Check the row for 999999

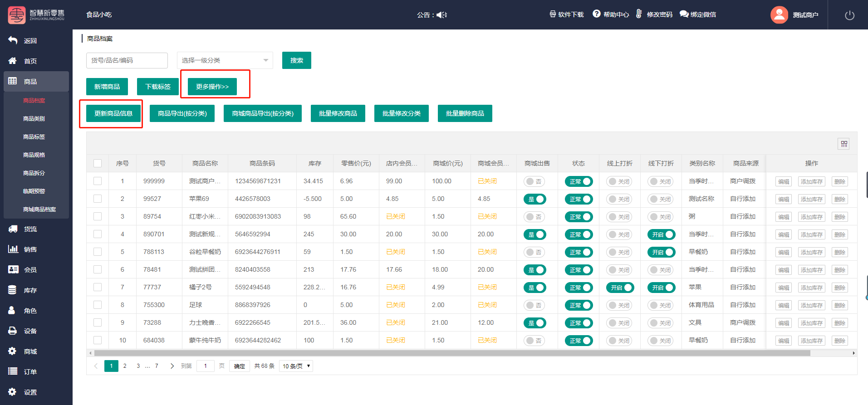click(x=98, y=181)
